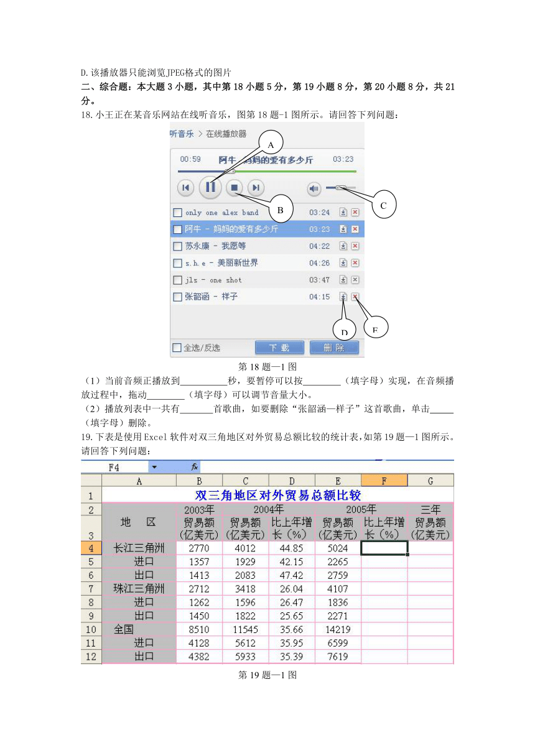Delete icon for 苏永康 - 我愿等
535x756 pixels.
tap(355, 246)
